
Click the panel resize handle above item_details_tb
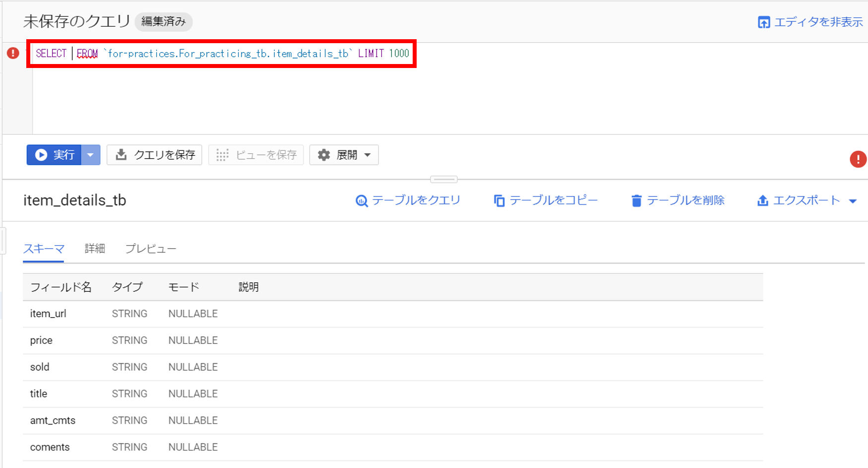445,179
